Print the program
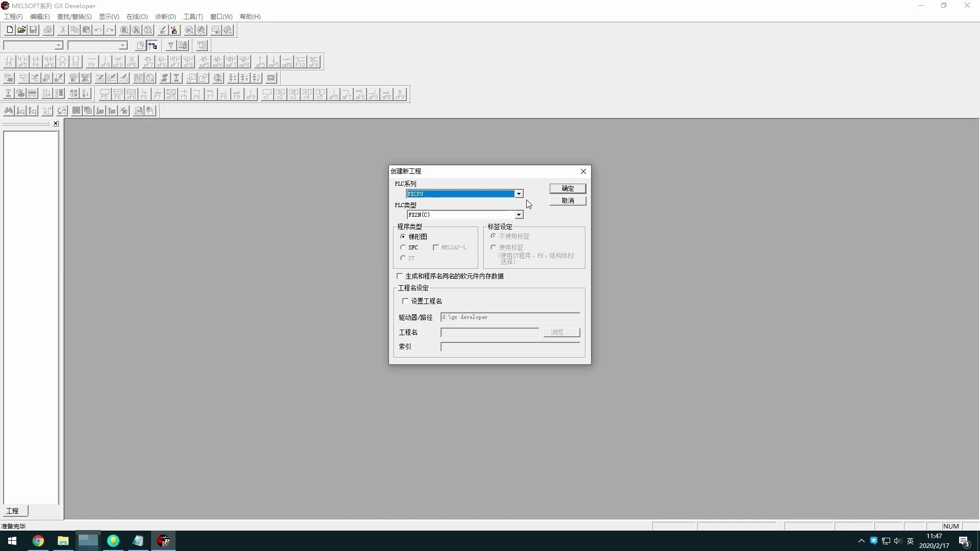980x551 pixels. (x=47, y=30)
